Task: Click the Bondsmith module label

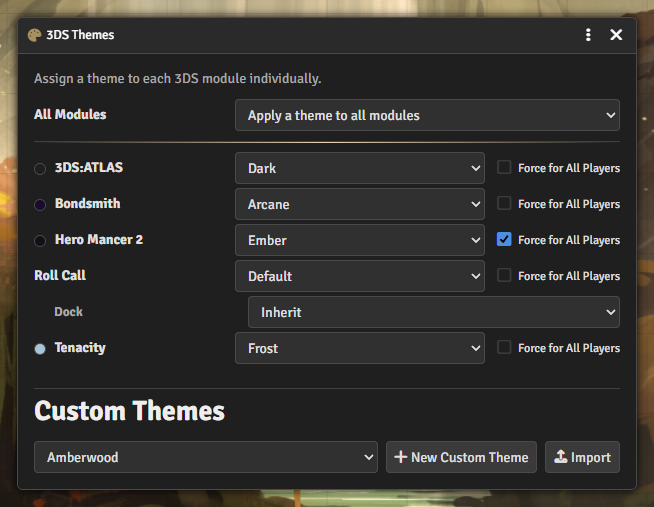Action: [x=88, y=203]
